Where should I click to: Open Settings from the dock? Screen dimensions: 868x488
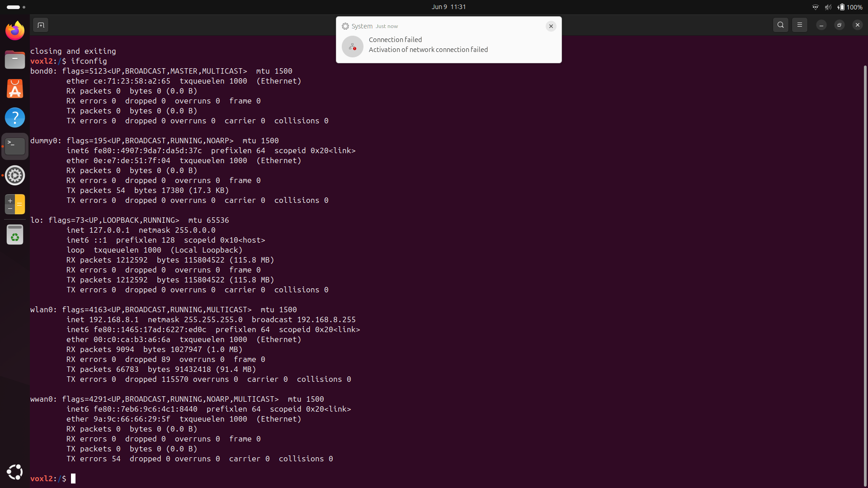(x=15, y=175)
